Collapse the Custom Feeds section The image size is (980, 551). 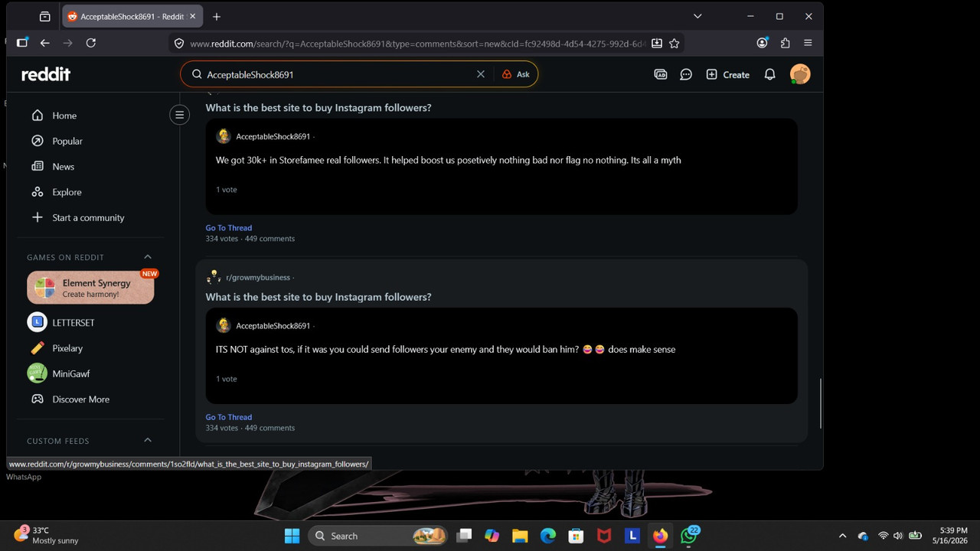[148, 441]
